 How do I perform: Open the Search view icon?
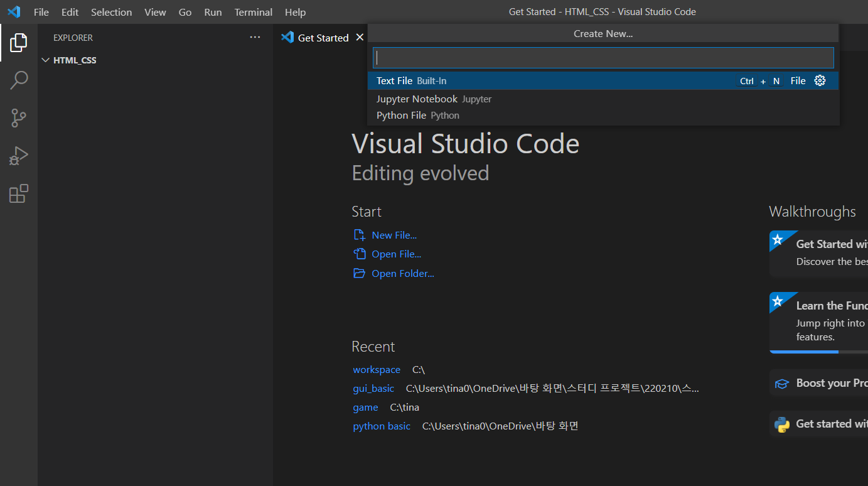[18, 80]
